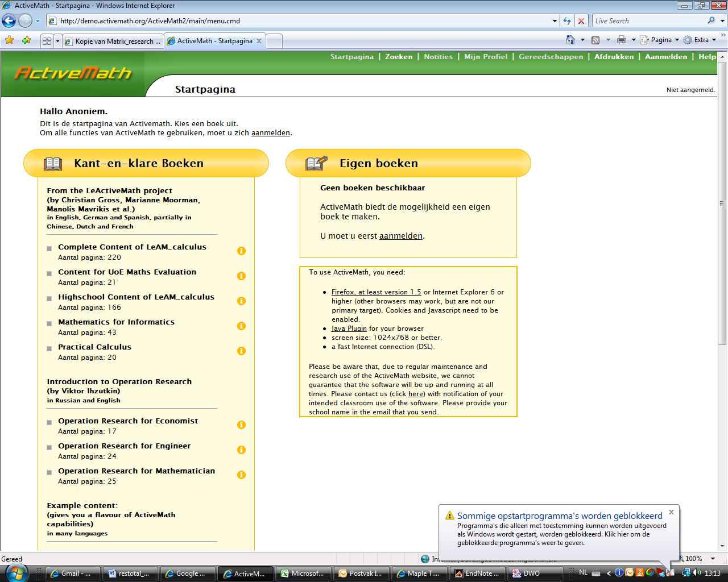
Task: Open the Print options dropdown arrow
Action: click(x=634, y=40)
